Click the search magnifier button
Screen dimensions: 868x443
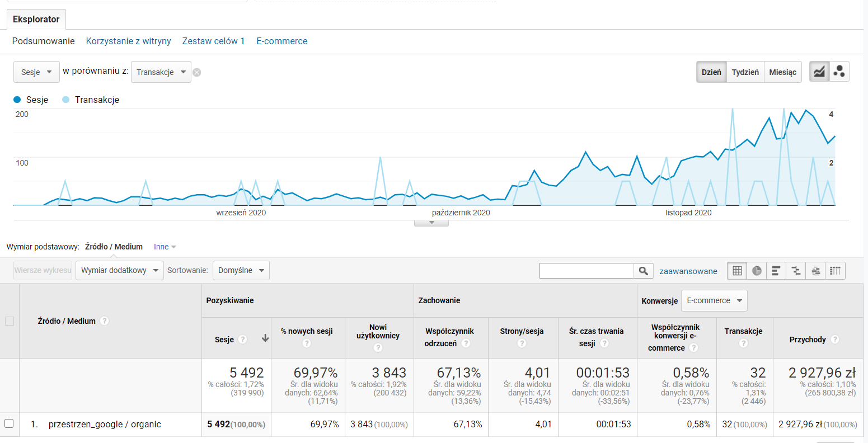click(x=644, y=271)
